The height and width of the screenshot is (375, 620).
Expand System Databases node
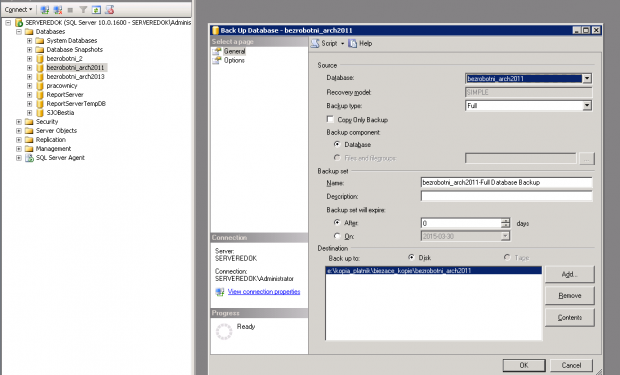(29, 41)
